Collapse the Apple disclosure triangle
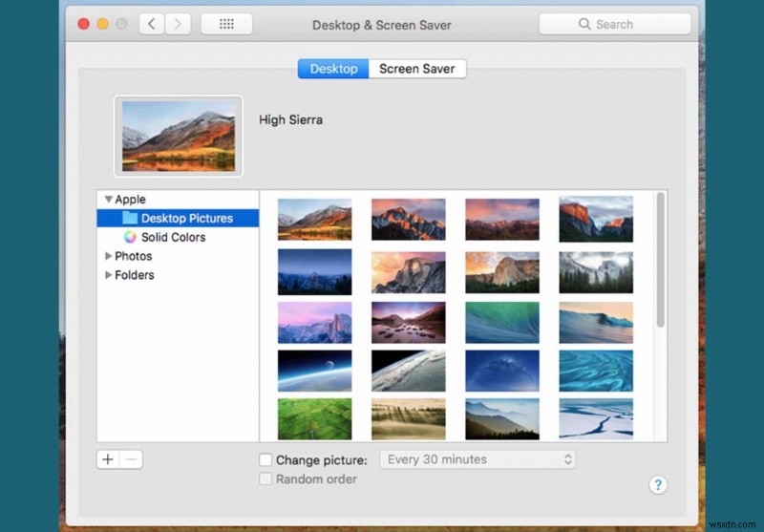Screen dimensions: 764x532 tap(109, 200)
